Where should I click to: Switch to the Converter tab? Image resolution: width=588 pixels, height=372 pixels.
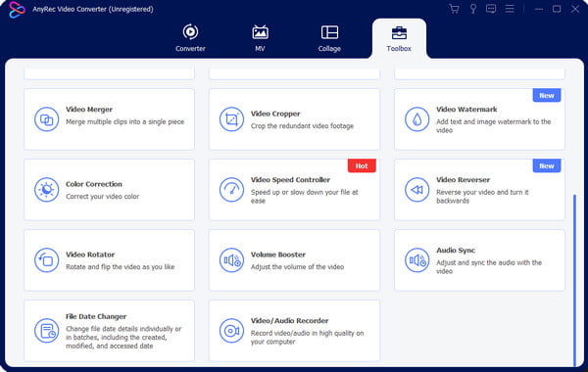point(190,38)
